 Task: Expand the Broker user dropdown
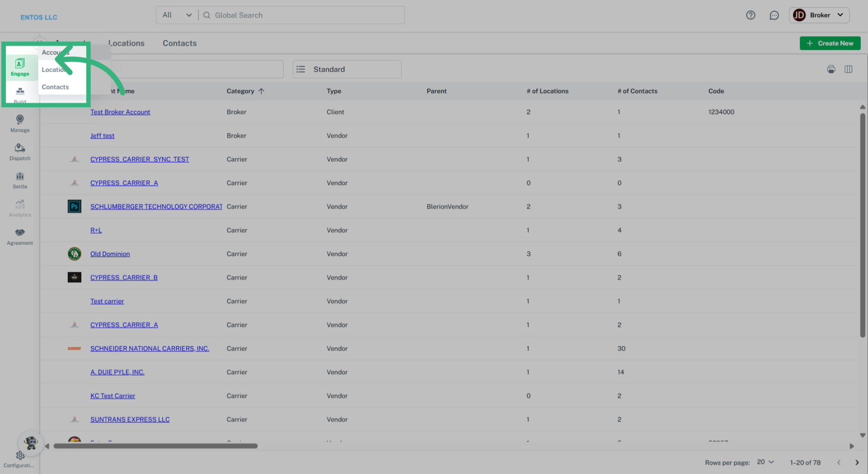[819, 15]
